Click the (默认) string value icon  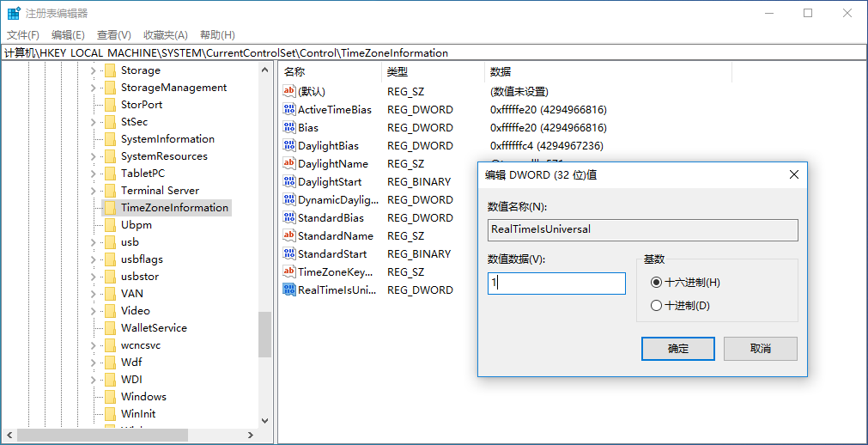click(x=289, y=91)
